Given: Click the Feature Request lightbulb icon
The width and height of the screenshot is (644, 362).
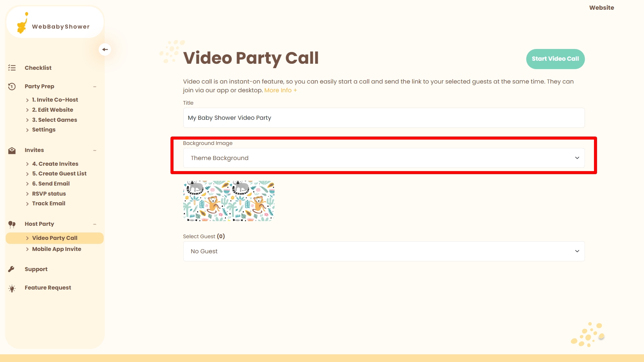Looking at the screenshot, I should [x=12, y=288].
